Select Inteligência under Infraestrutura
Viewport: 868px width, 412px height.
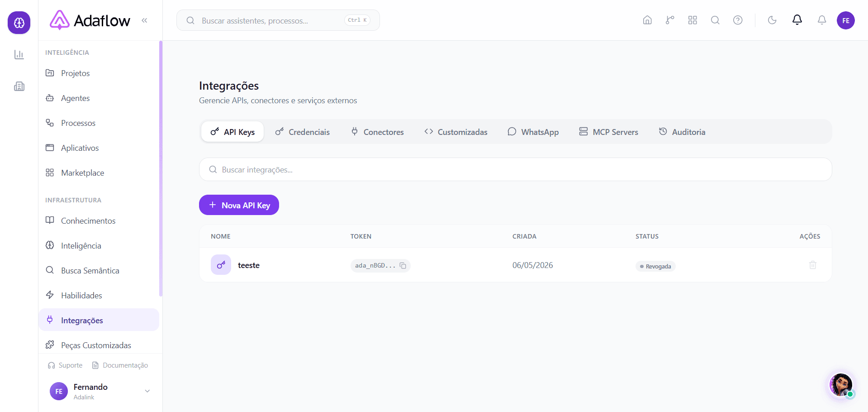point(99,246)
